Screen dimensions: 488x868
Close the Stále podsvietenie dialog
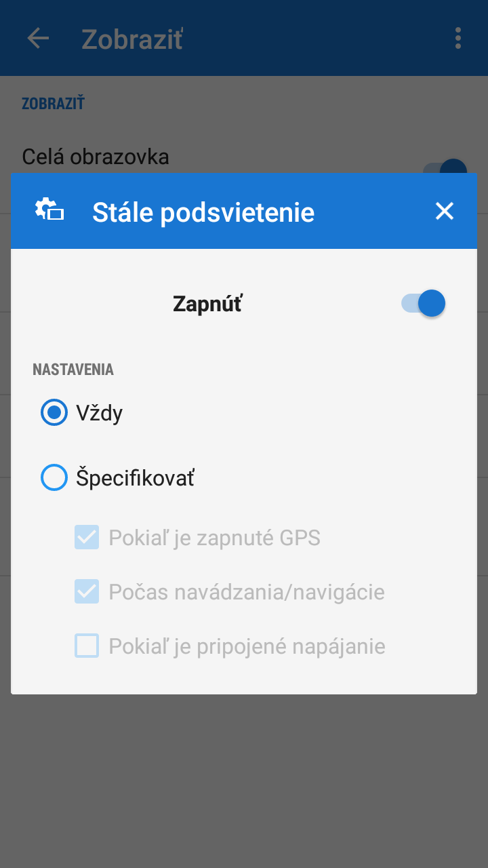tap(445, 212)
